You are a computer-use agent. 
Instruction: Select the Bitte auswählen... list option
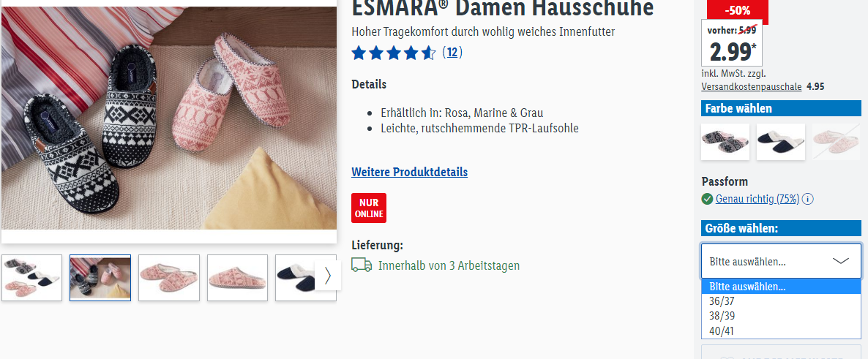(x=781, y=287)
